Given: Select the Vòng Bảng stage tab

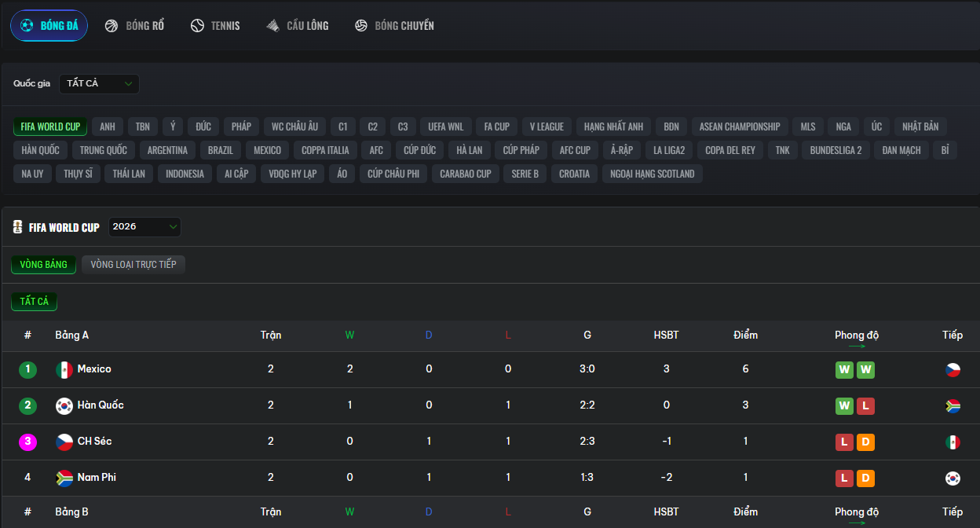Looking at the screenshot, I should [44, 265].
